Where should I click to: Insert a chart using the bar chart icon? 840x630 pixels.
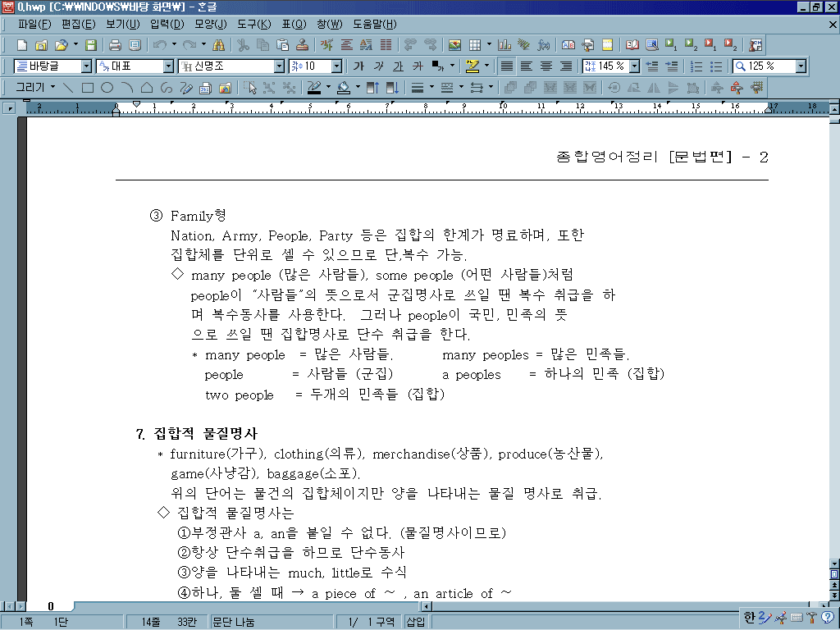click(504, 45)
